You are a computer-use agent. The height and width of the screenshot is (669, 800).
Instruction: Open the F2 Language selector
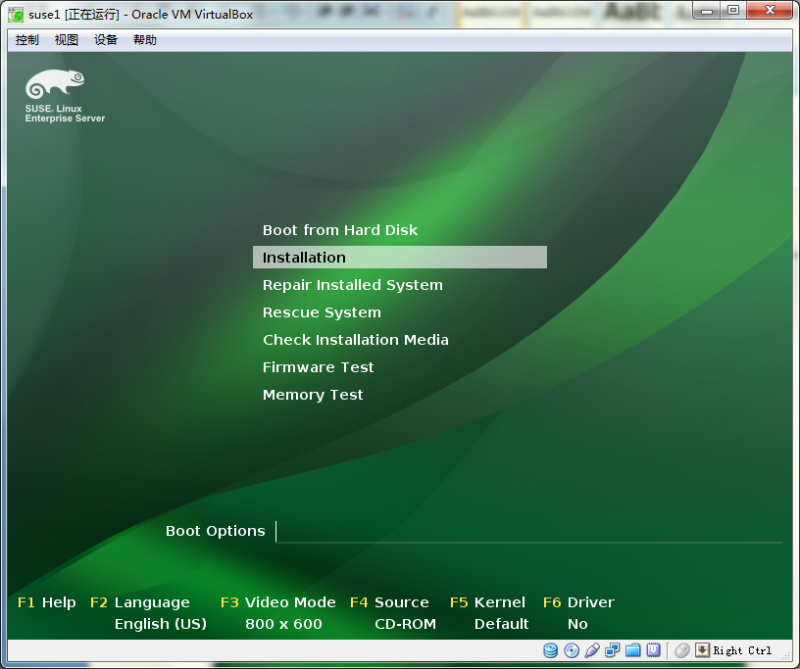[x=139, y=602]
